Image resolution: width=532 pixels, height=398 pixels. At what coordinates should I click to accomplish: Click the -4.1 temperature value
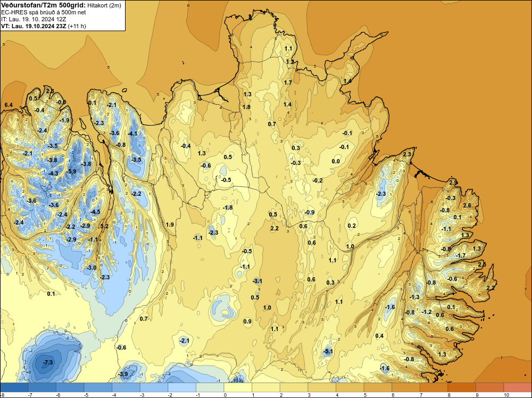132,134
